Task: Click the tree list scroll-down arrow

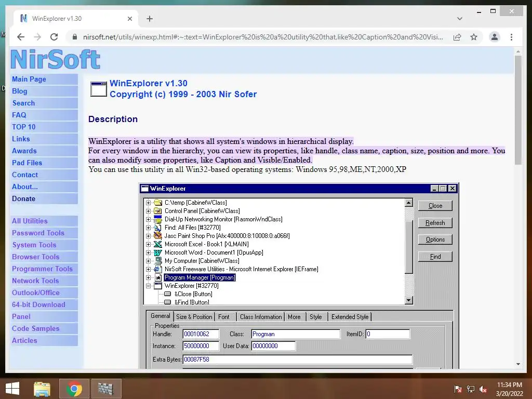Action: point(409,300)
